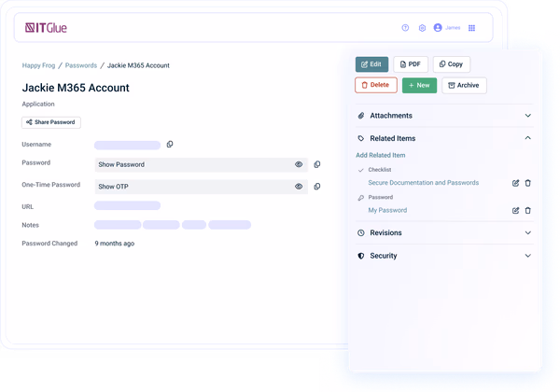Expand the Revisions section chevron
The image size is (560, 392).
(528, 232)
